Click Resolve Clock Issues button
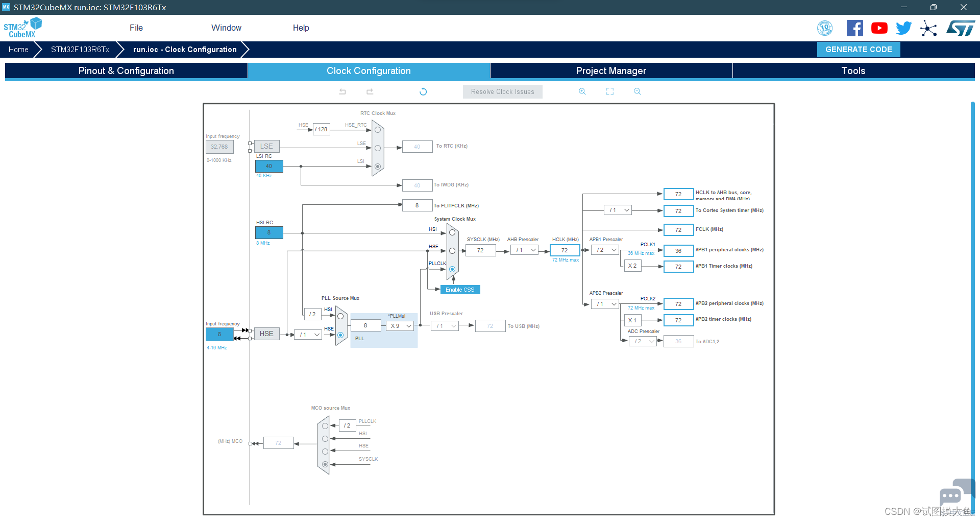The image size is (980, 521). [503, 92]
